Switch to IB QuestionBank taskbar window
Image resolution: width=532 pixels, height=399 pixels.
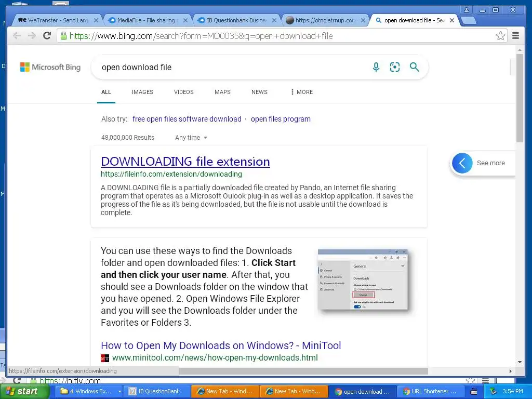[x=157, y=392]
